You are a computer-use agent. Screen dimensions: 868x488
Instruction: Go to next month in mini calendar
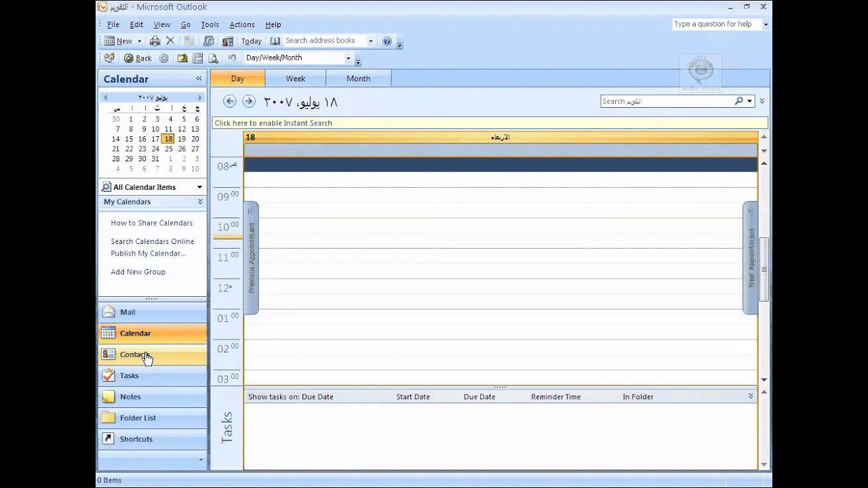(x=199, y=98)
